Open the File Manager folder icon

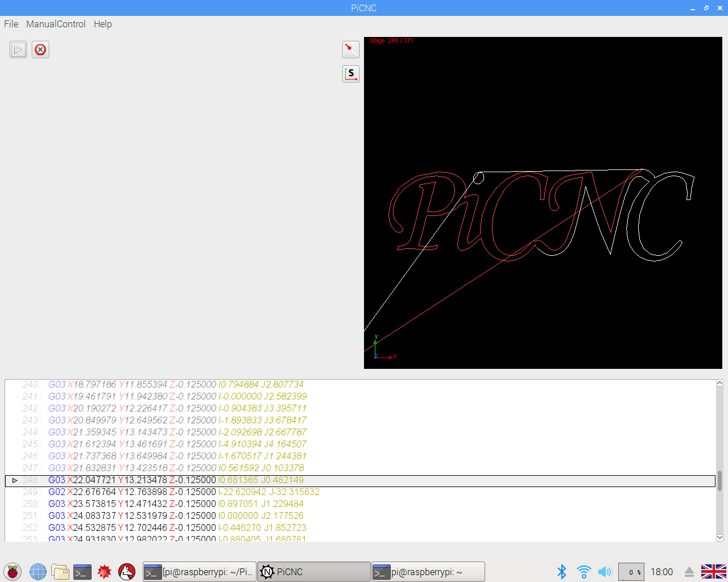pos(60,572)
